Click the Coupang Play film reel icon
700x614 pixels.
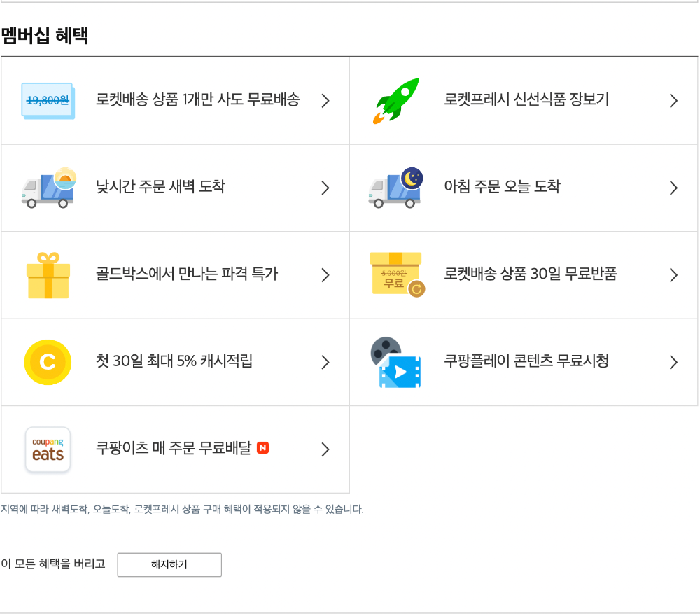396,362
